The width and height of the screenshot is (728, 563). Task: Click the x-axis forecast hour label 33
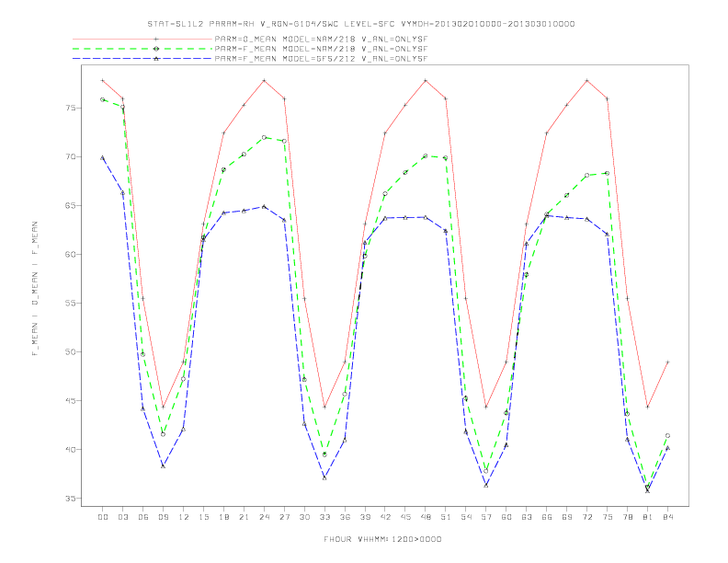click(324, 517)
